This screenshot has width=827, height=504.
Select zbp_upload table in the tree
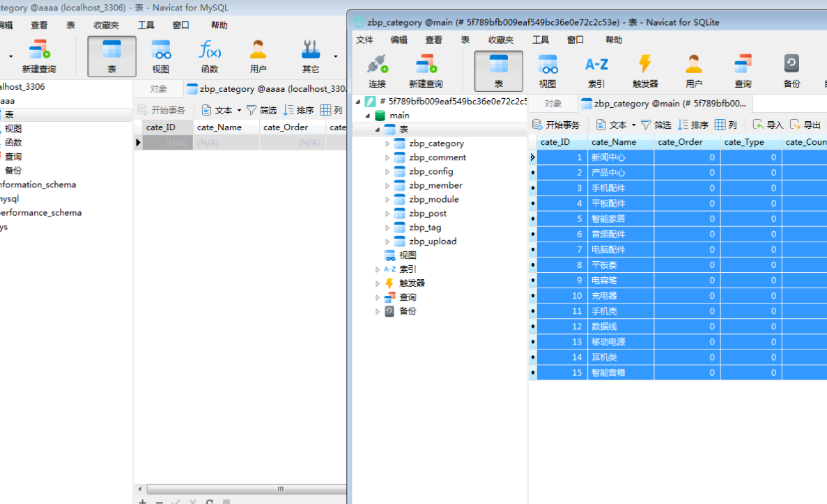[433, 242]
